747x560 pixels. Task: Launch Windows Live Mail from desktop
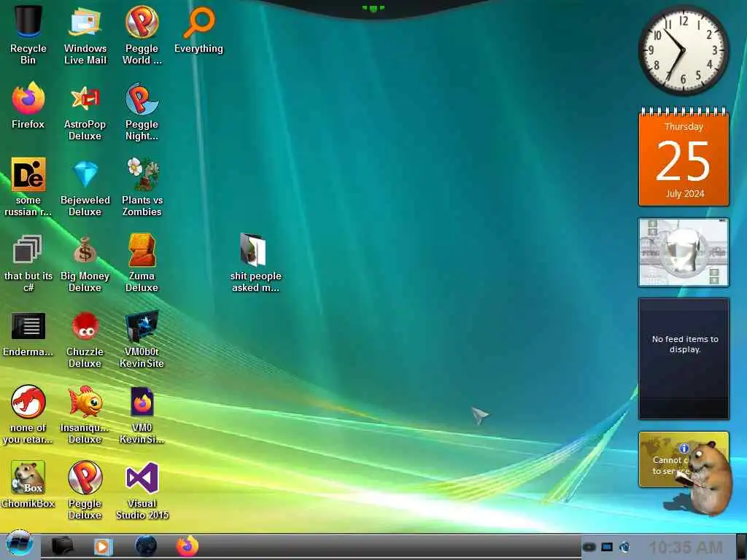(x=85, y=34)
